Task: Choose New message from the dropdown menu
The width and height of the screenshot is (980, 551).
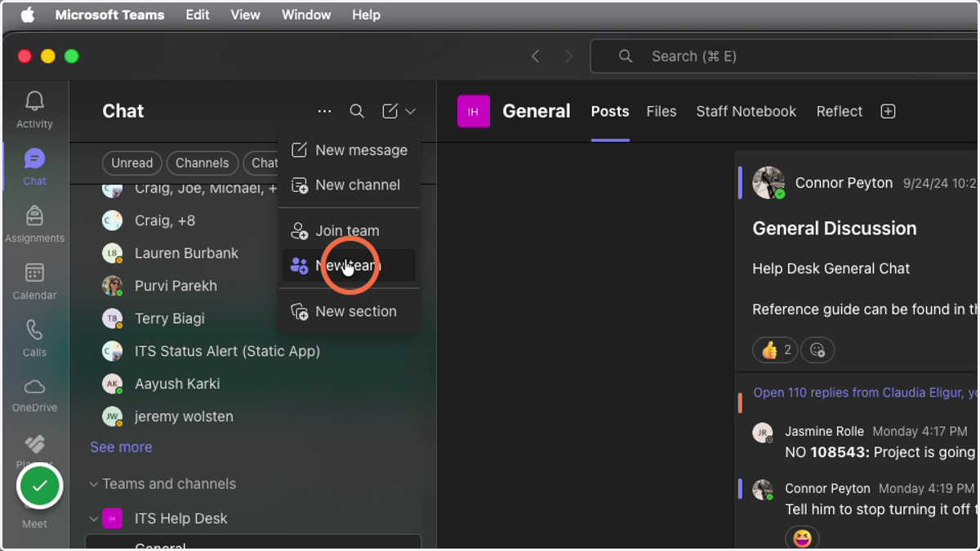Action: (349, 150)
